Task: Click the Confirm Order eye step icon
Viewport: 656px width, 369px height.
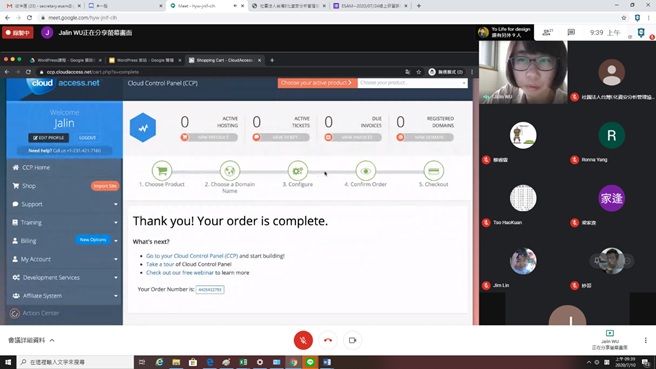Action: click(366, 171)
